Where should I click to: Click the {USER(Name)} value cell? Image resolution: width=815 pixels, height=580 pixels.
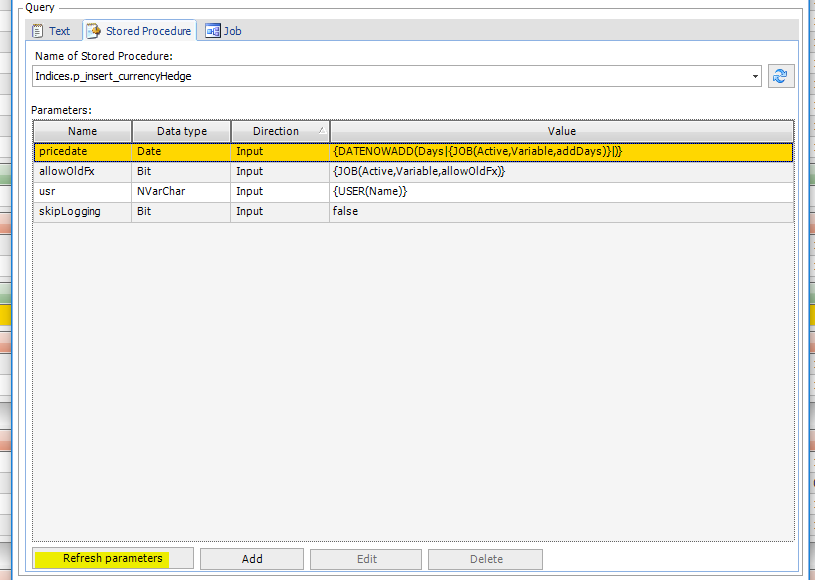point(561,191)
